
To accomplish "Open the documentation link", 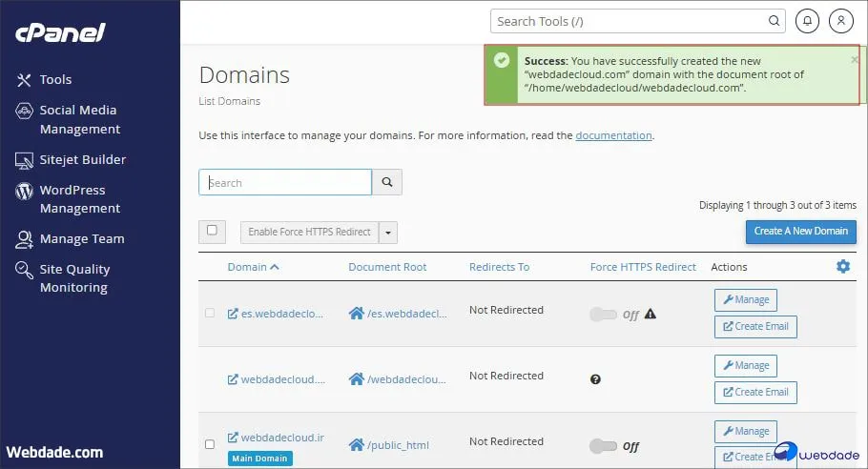I will [x=613, y=135].
